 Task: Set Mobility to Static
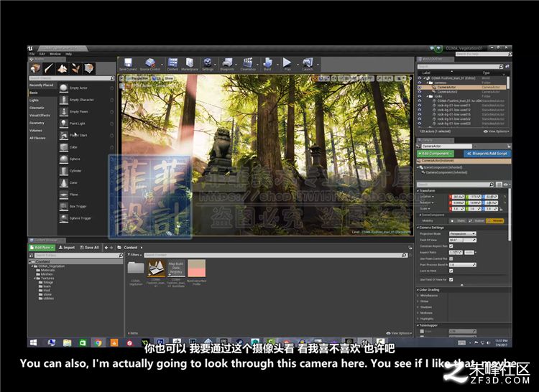pos(459,220)
